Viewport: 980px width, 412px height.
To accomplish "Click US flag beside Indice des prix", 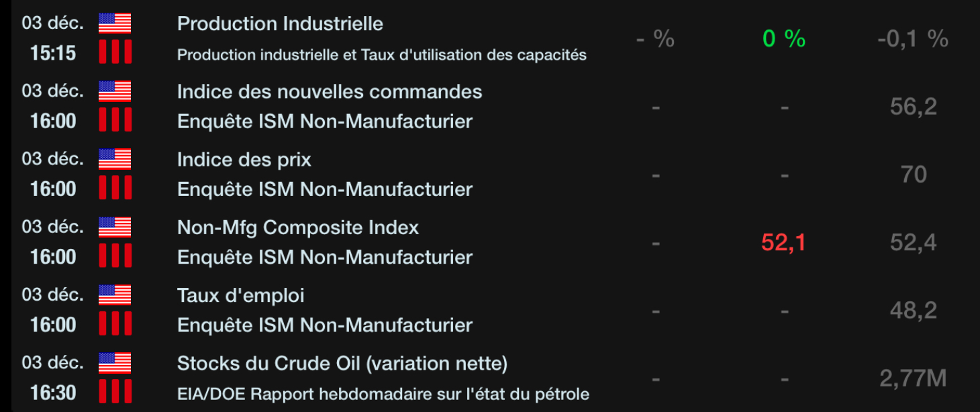I will pos(115,159).
